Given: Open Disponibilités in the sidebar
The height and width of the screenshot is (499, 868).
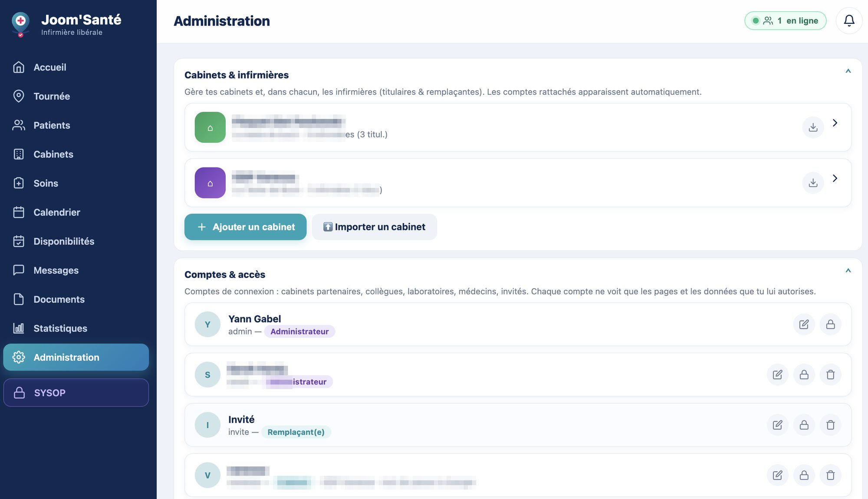Looking at the screenshot, I should pos(76,242).
